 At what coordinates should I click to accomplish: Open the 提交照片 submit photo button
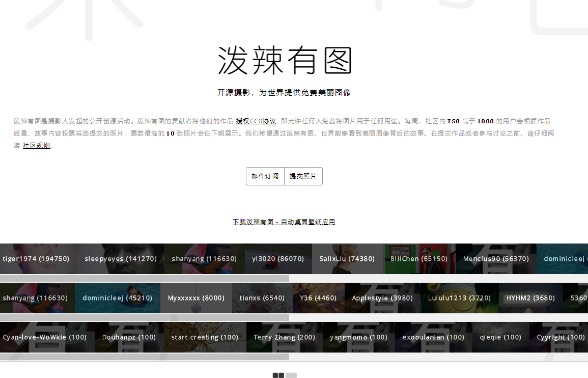tap(303, 176)
